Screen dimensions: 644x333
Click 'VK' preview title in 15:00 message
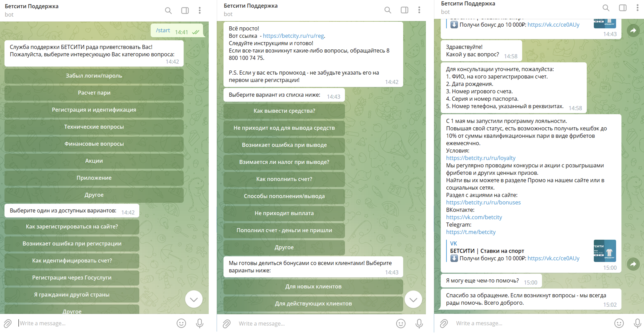(453, 243)
